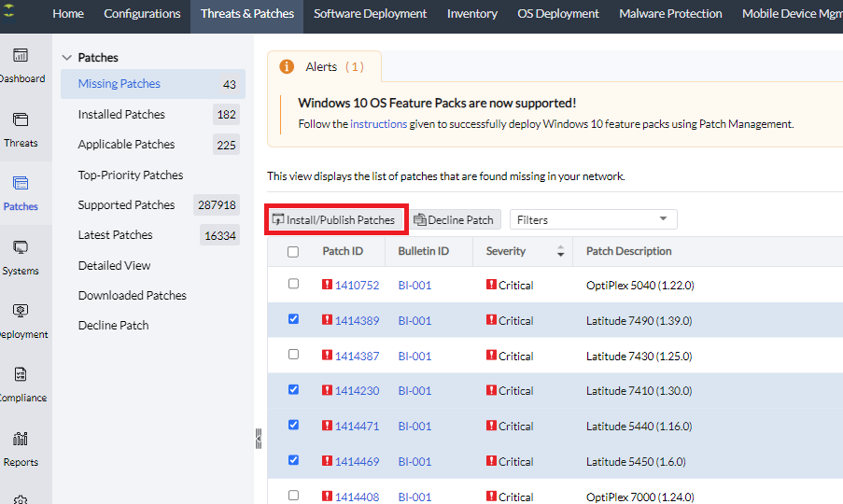Click the Threats sidebar icon
The image size is (843, 504).
pyautogui.click(x=21, y=121)
